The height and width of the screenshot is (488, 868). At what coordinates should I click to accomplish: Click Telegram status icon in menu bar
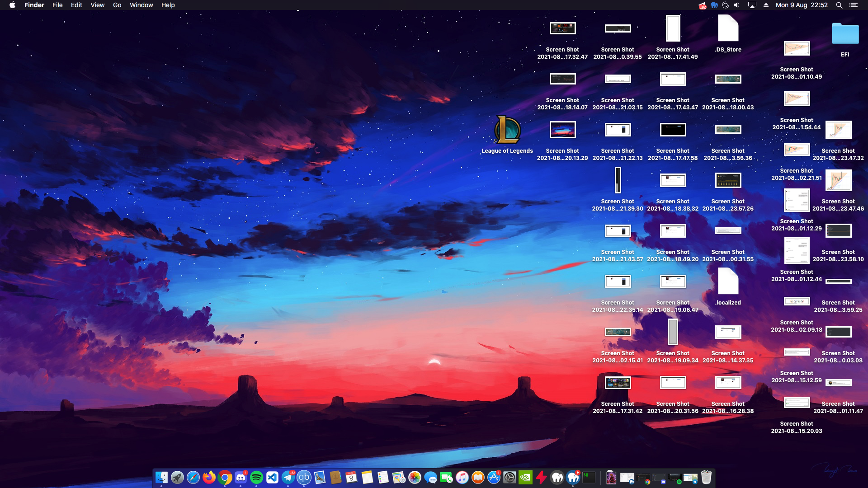(702, 5)
